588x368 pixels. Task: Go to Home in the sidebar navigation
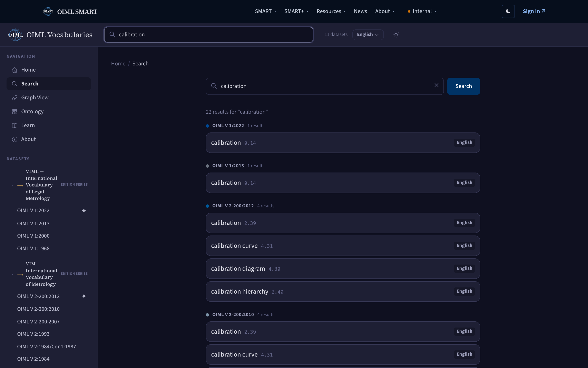[49, 70]
